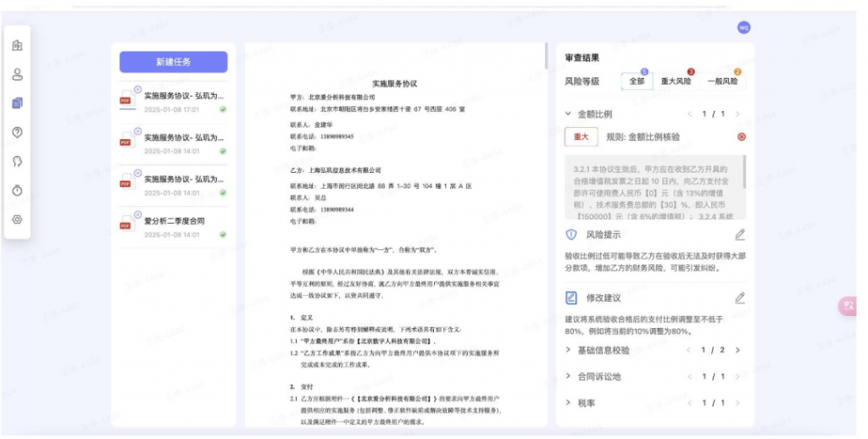Screen dimensions: 868x439
Task: Open the help question mark sidebar icon
Action: click(17, 132)
